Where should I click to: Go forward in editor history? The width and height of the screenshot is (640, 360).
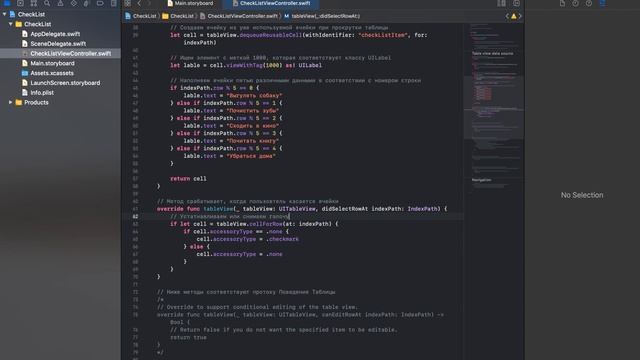click(149, 3)
